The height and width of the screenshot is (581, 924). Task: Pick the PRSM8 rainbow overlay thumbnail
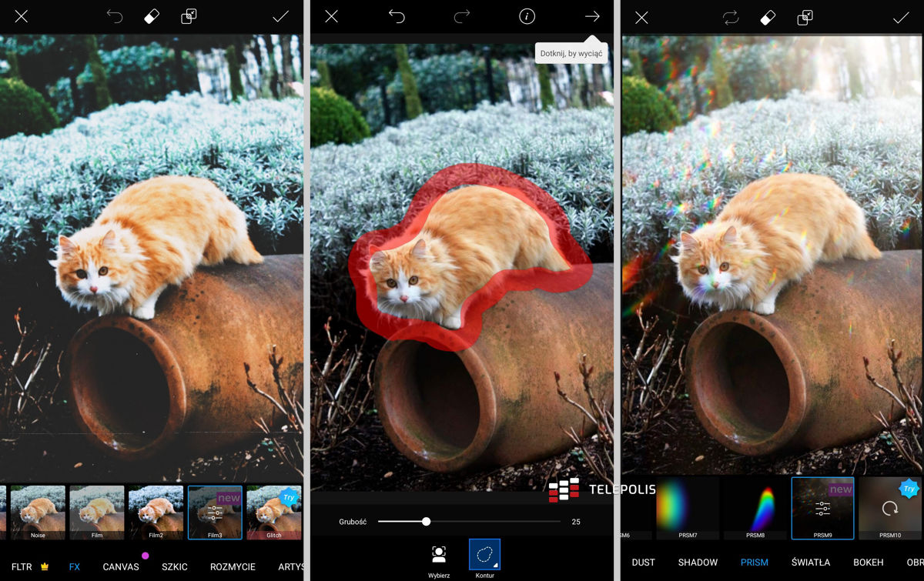point(755,508)
